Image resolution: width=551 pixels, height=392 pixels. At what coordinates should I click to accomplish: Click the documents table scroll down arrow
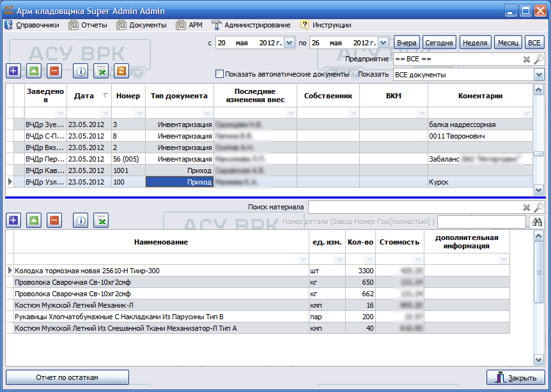(x=539, y=190)
